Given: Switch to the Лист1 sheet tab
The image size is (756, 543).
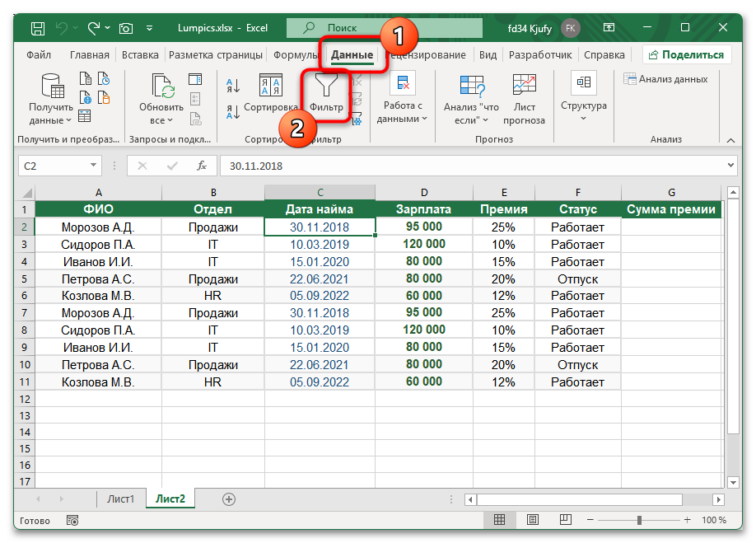Looking at the screenshot, I should (x=120, y=499).
